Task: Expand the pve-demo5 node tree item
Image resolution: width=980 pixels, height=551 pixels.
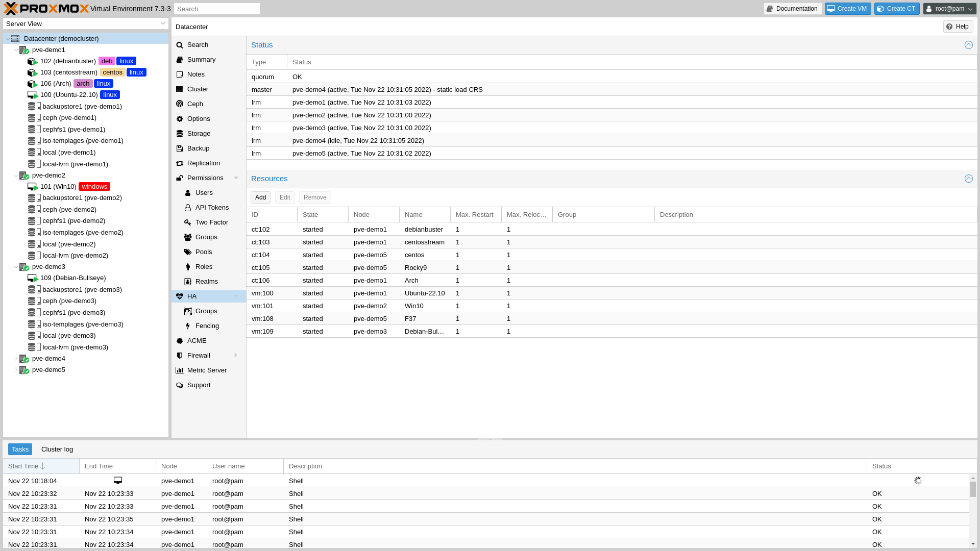Action: pos(15,369)
